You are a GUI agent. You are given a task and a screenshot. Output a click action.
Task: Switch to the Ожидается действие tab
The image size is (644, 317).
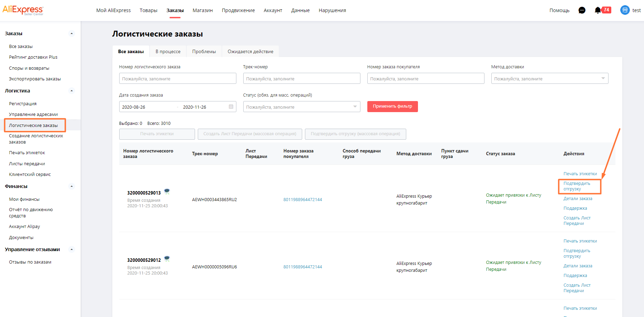(251, 51)
